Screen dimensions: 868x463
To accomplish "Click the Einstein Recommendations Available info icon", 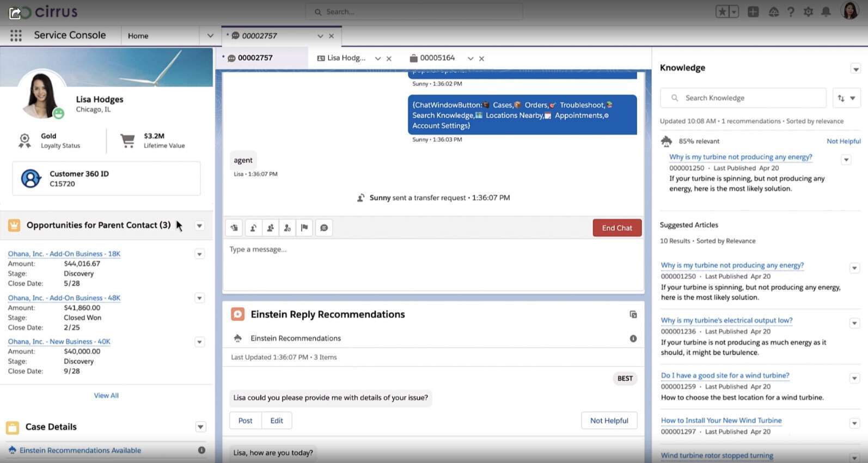I will pos(201,450).
